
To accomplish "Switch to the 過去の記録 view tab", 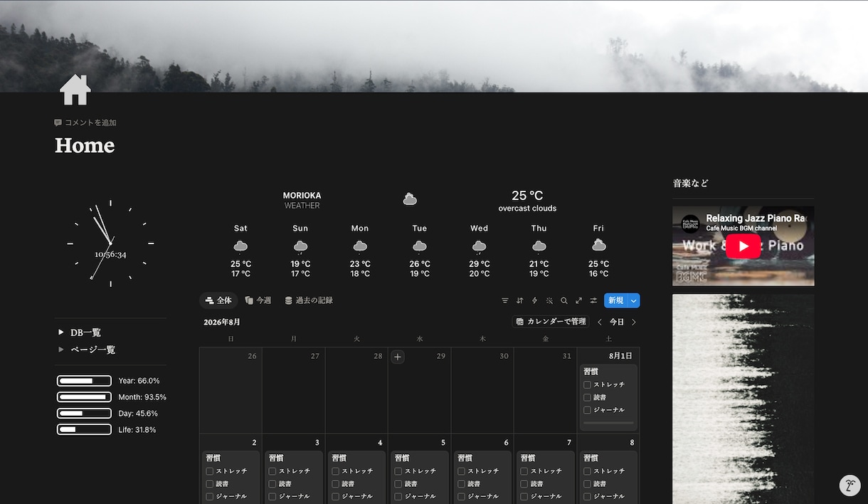I will click(x=309, y=300).
